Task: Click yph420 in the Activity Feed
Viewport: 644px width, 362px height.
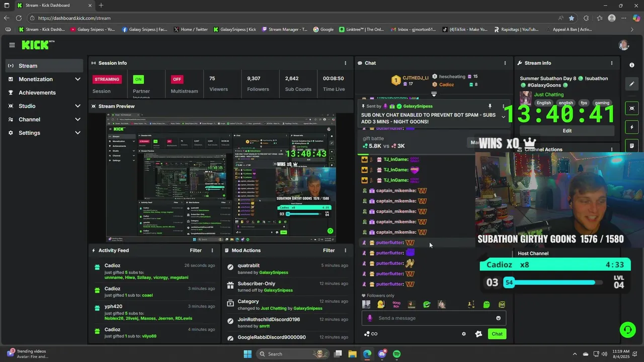Action: [x=113, y=306]
